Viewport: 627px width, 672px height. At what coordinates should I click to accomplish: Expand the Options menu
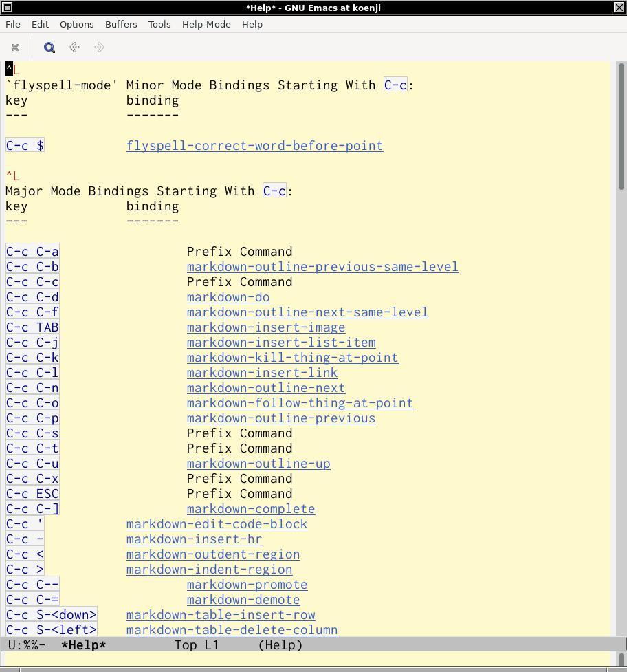pos(76,24)
